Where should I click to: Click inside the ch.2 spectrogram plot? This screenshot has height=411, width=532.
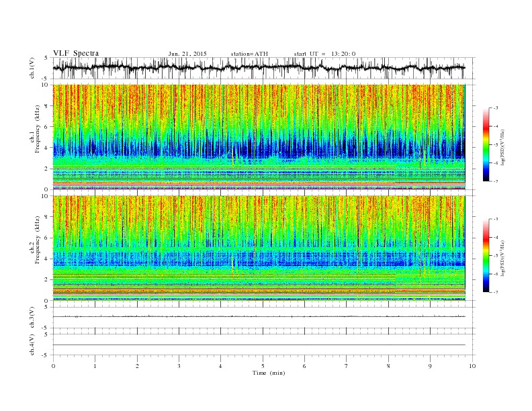coord(259,248)
